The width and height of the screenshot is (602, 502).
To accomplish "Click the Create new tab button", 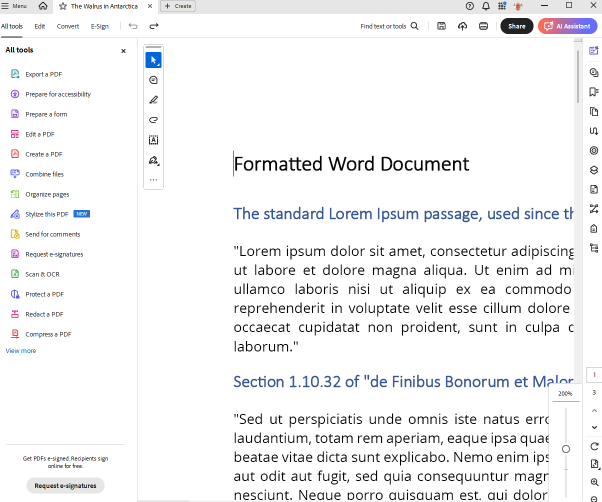I will pos(178,6).
